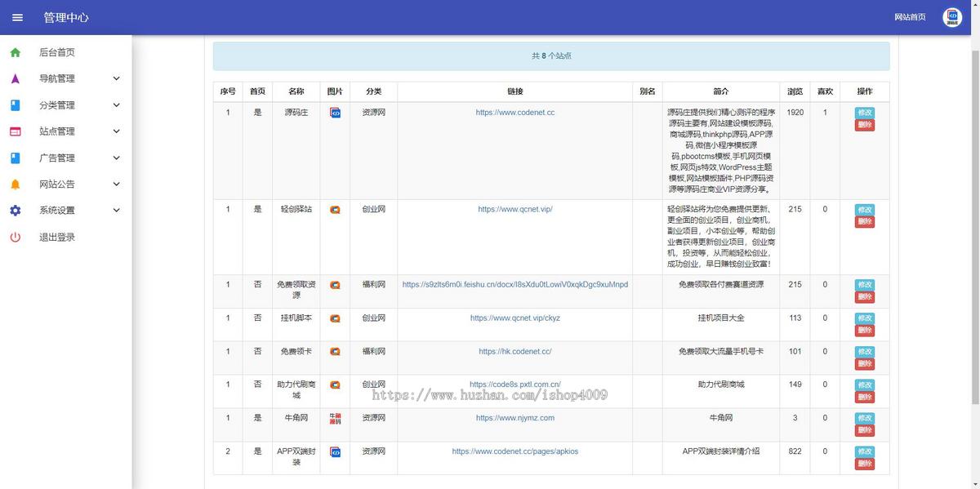
Task: Click 删除 in the 免费领卡 row
Action: [x=865, y=364]
